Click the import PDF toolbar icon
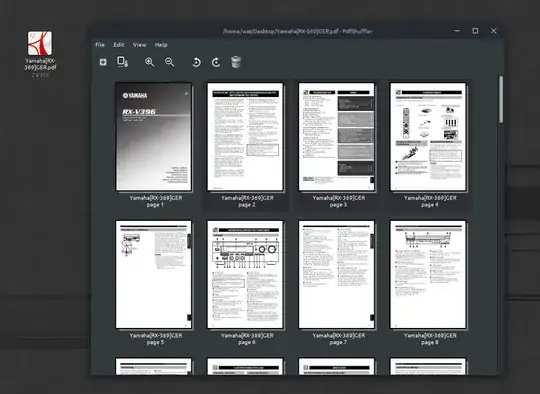 [103, 62]
